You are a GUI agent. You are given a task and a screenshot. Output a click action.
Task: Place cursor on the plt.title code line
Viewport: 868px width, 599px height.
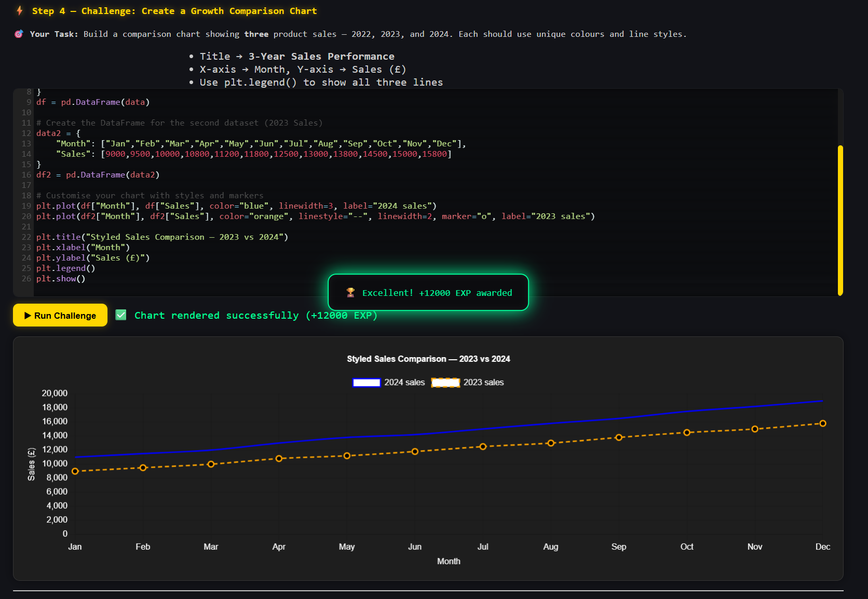point(162,237)
